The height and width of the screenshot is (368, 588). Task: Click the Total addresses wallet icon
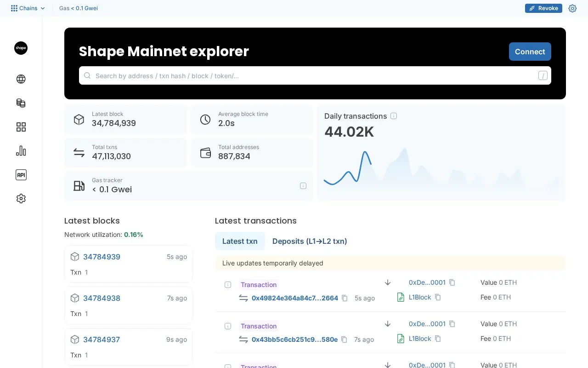tap(205, 153)
